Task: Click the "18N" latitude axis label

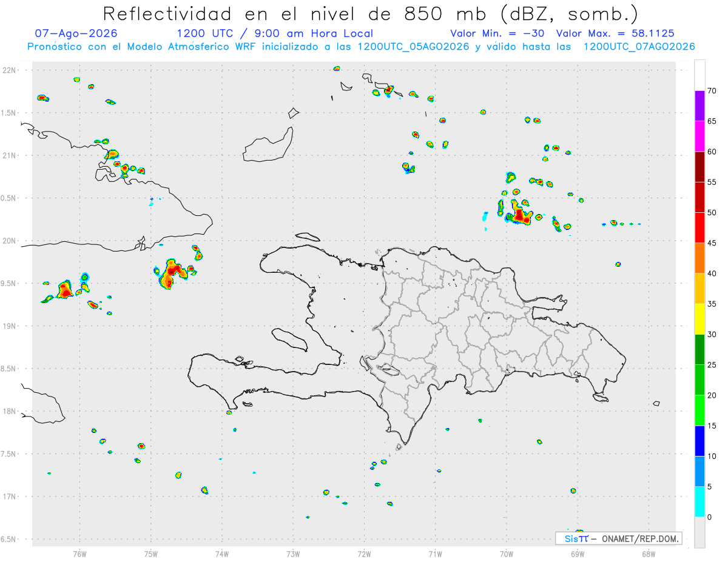Action: coord(9,412)
